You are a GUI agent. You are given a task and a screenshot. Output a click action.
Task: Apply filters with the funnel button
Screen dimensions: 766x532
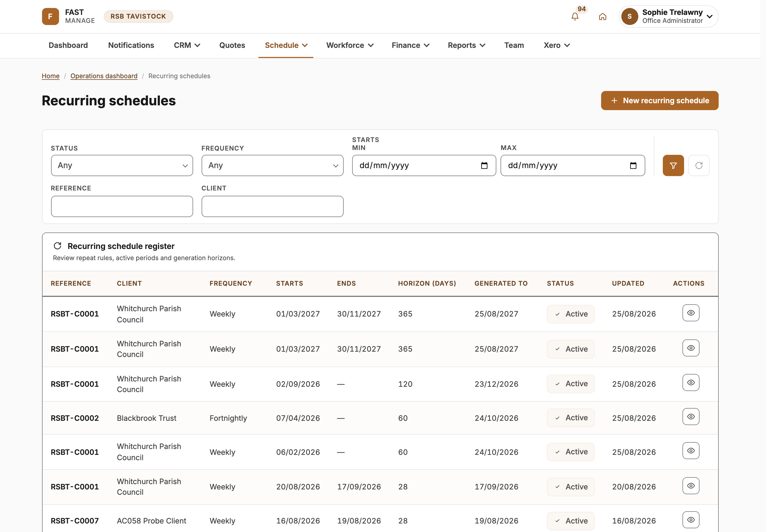pyautogui.click(x=673, y=165)
